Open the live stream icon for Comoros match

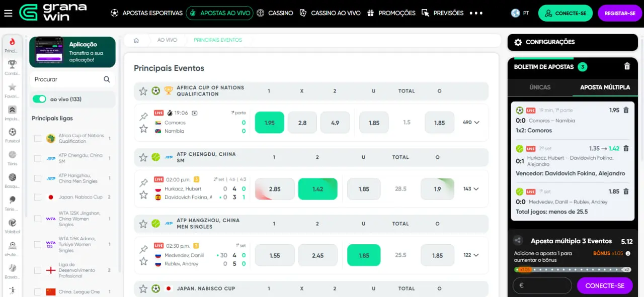pyautogui.click(x=195, y=113)
